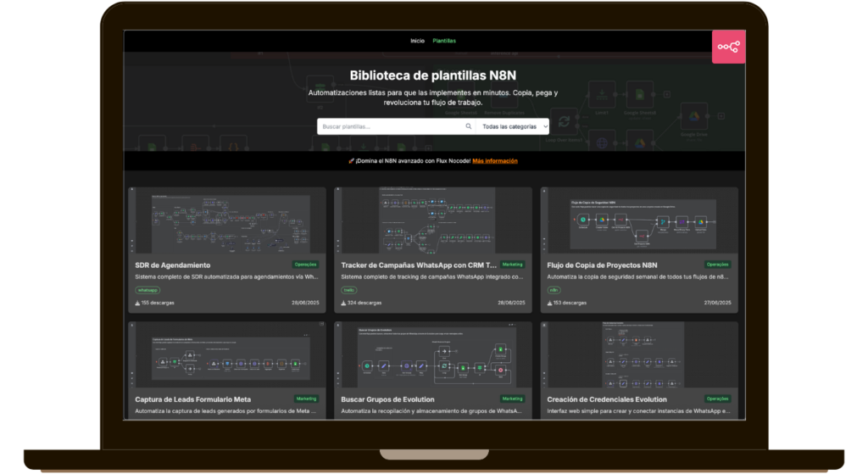The width and height of the screenshot is (868, 474).
Task: Open Captura de Leads Formulario Meta preview
Action: (226, 356)
